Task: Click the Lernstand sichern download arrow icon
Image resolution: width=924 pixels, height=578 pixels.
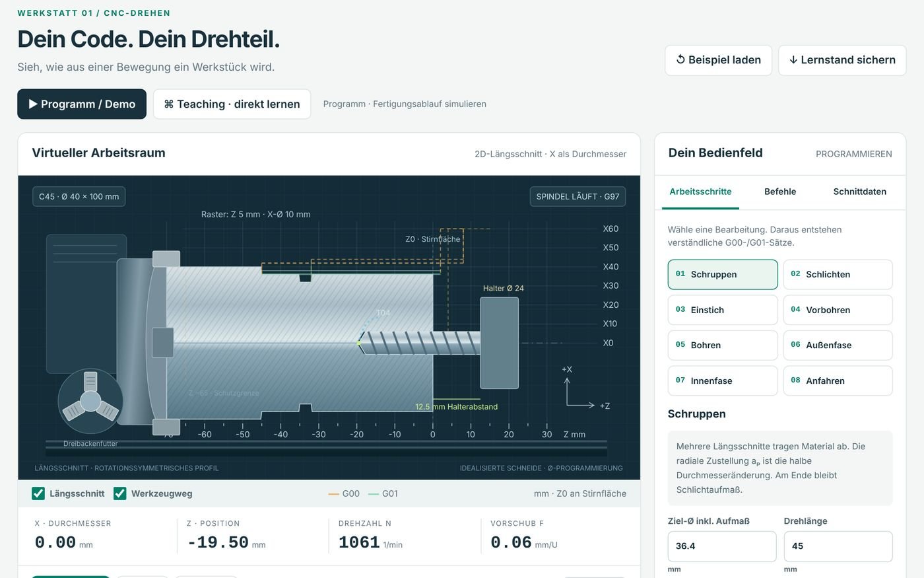Action: (793, 59)
